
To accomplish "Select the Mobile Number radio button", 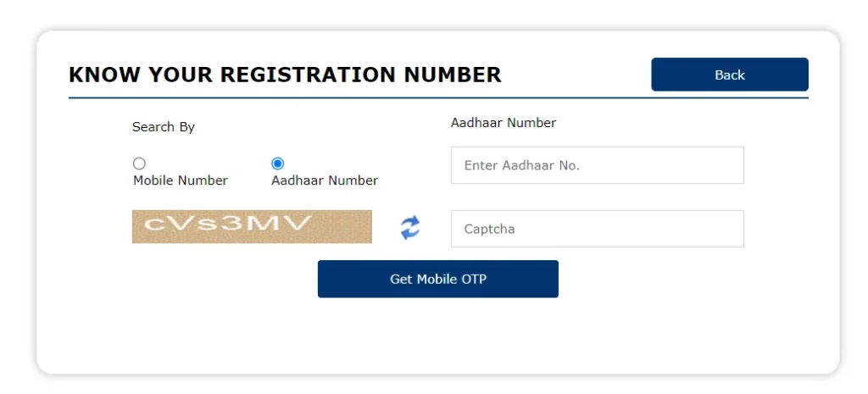I will (140, 164).
